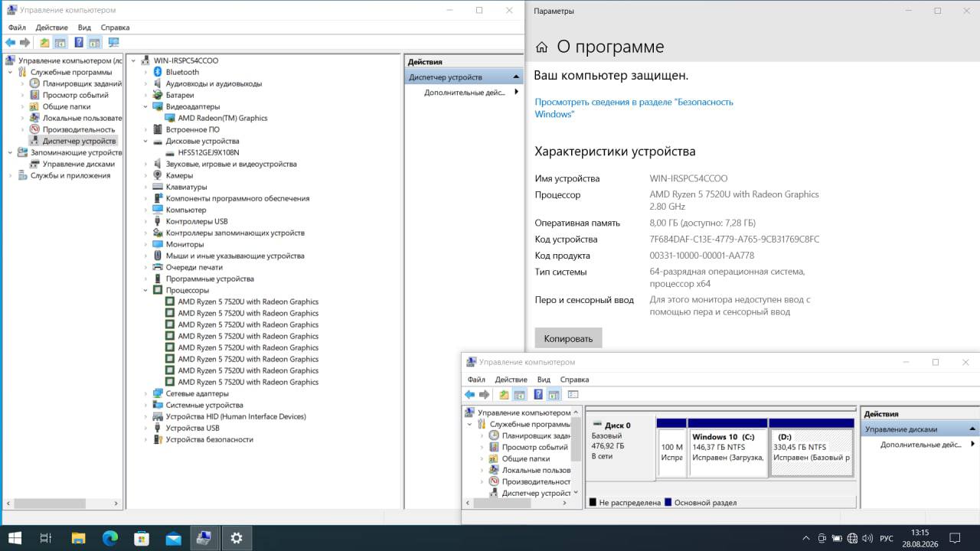Click Help icon in Disk Management window toolbar
The width and height of the screenshot is (980, 551).
coord(538,395)
